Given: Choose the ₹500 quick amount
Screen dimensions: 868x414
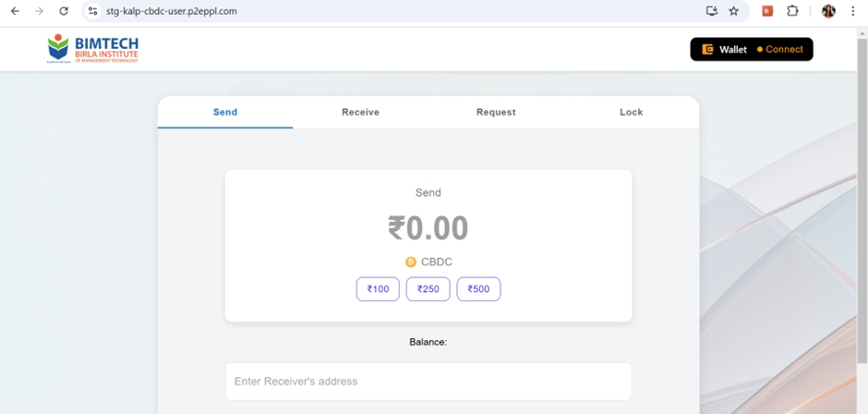Looking at the screenshot, I should (478, 289).
